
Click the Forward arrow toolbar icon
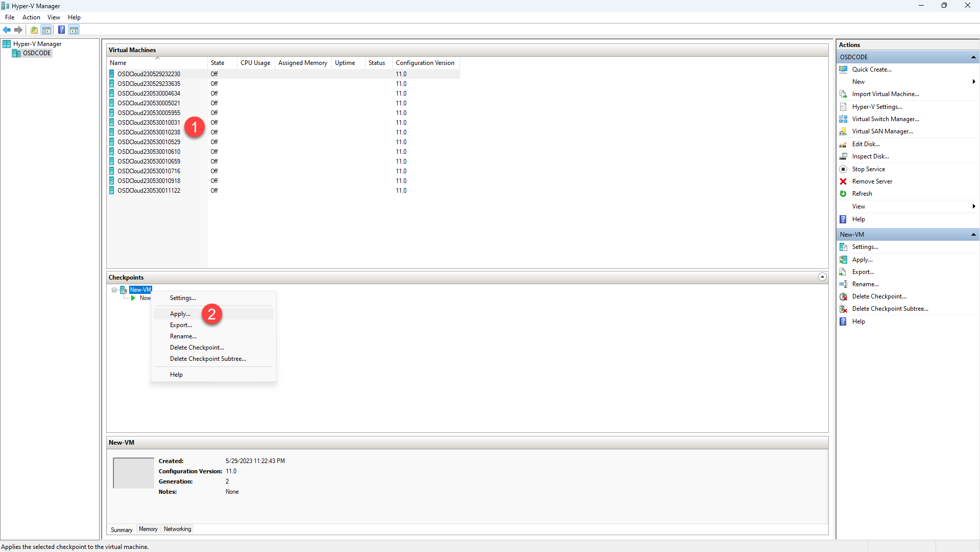(x=18, y=30)
